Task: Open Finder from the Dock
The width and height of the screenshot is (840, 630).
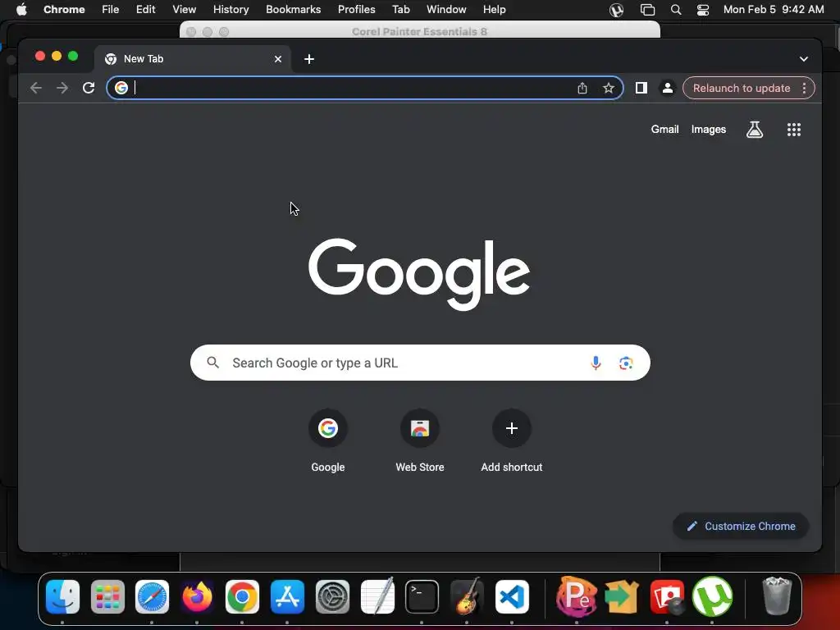Action: tap(62, 596)
